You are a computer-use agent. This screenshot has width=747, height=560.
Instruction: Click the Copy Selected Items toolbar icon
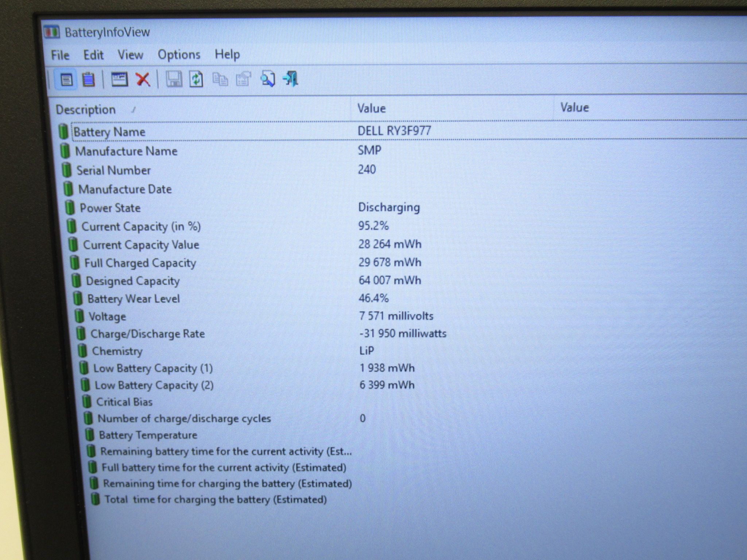click(220, 79)
